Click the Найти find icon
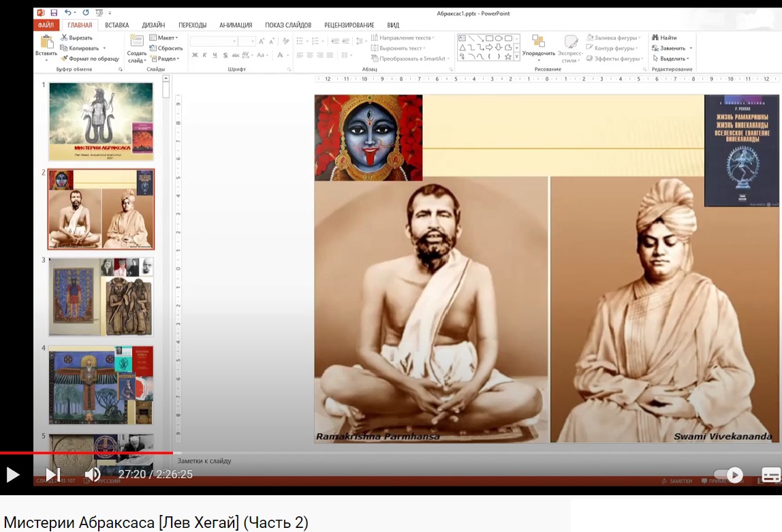 point(655,38)
